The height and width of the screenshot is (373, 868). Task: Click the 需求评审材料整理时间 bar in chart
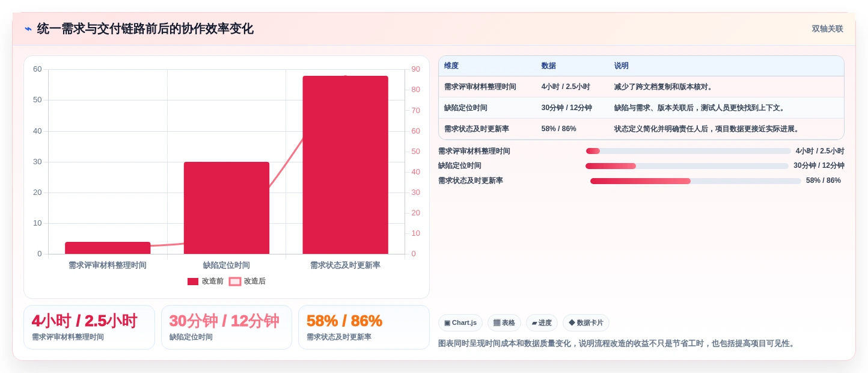[108, 248]
